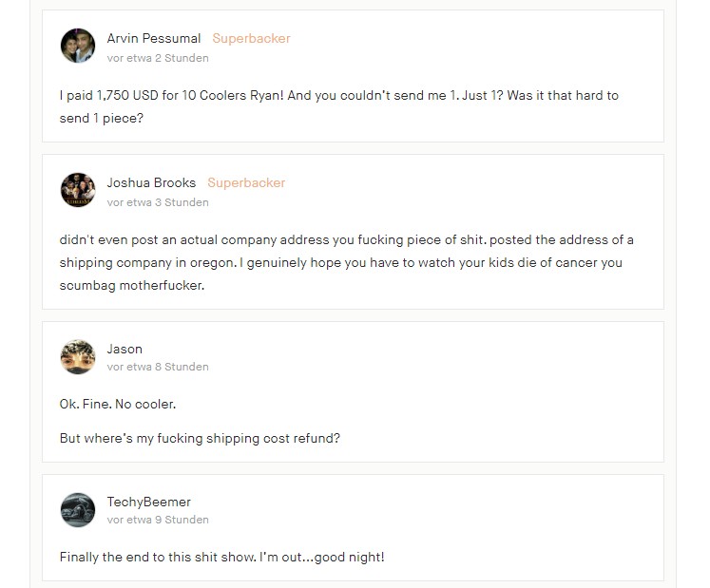Click Joshua Brooks's profile avatar

coord(77,190)
